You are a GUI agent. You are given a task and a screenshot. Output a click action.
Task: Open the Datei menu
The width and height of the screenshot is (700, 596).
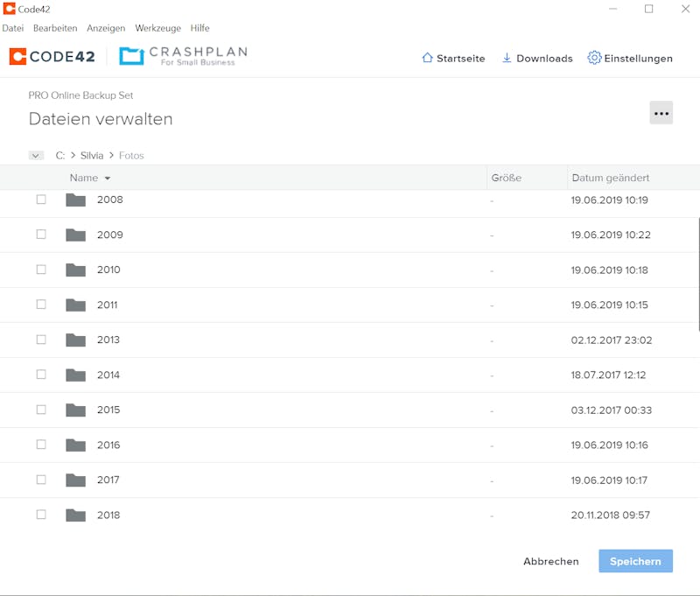[13, 28]
